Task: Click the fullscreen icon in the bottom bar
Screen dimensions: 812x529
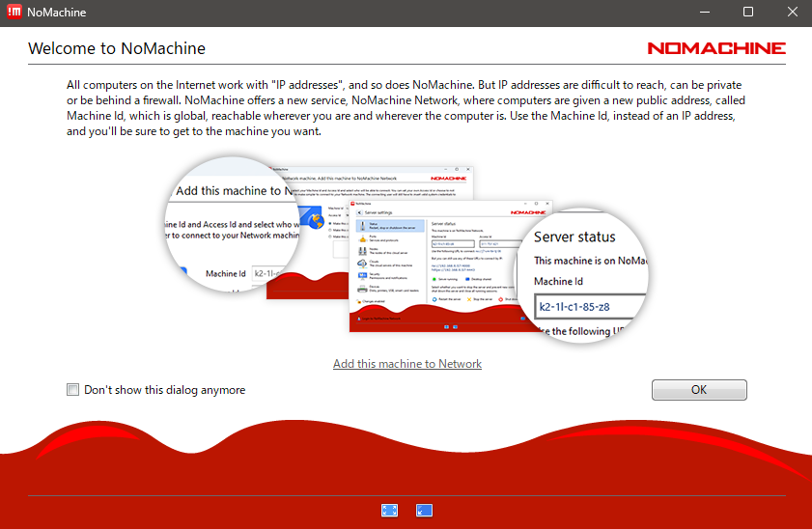Action: tap(389, 510)
